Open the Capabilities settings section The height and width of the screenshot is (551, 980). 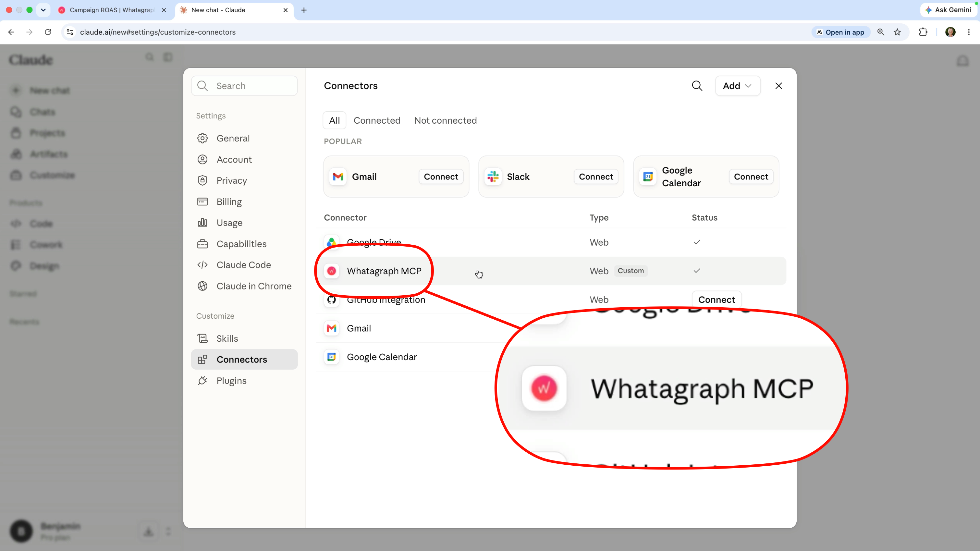244,244
